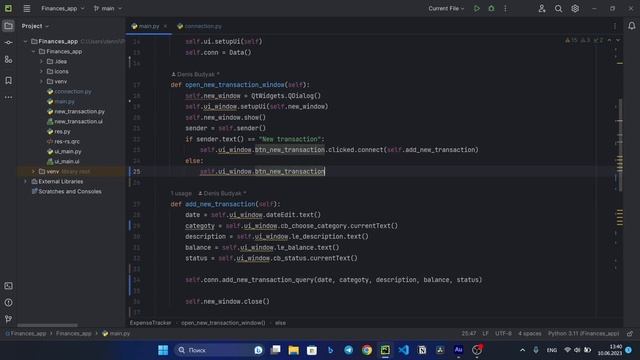Open the Problems tool window
This screenshot has width=640, height=360.
[x=8, y=302]
